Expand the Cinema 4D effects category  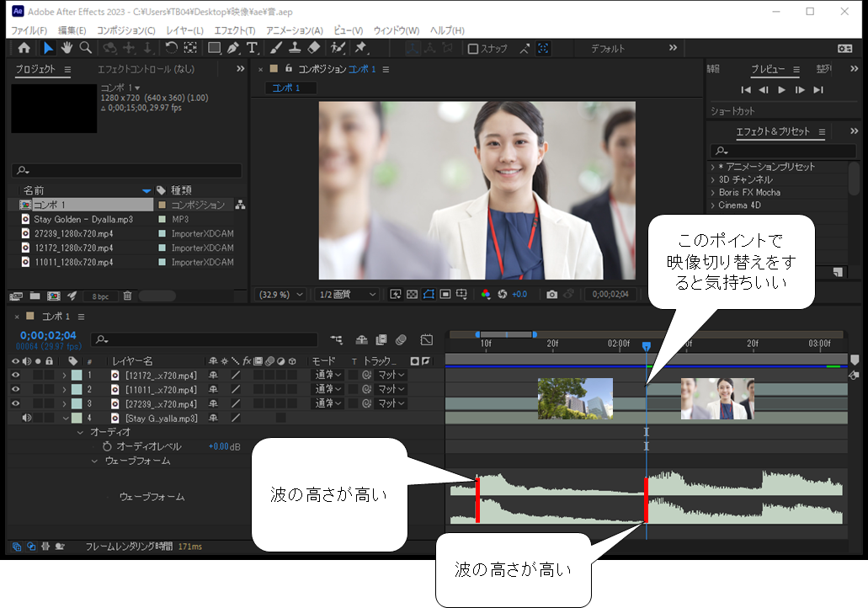tap(713, 205)
